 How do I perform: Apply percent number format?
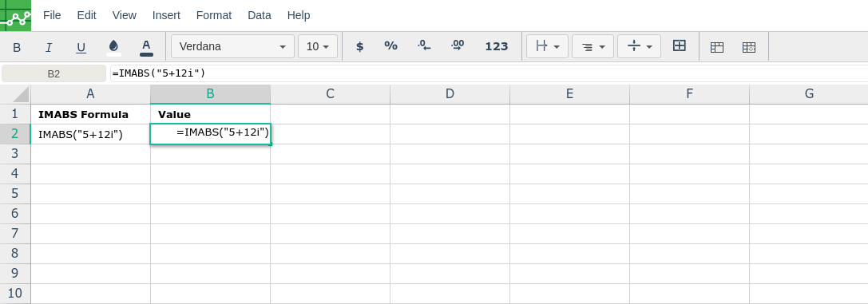(x=390, y=46)
